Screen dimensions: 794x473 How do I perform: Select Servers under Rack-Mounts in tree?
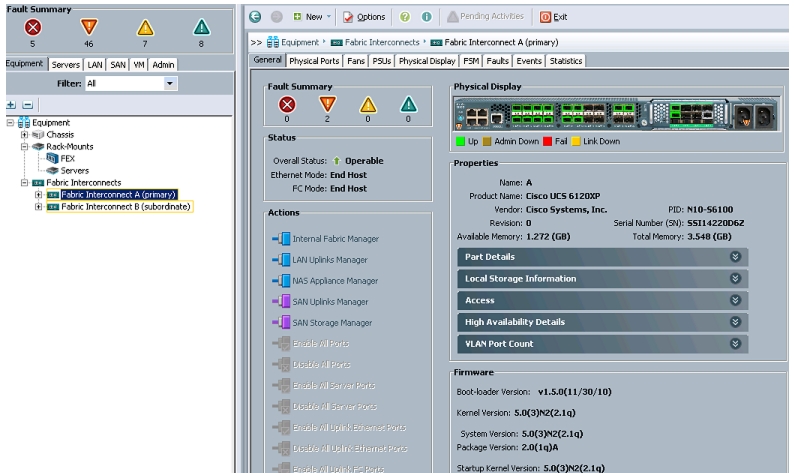point(74,171)
